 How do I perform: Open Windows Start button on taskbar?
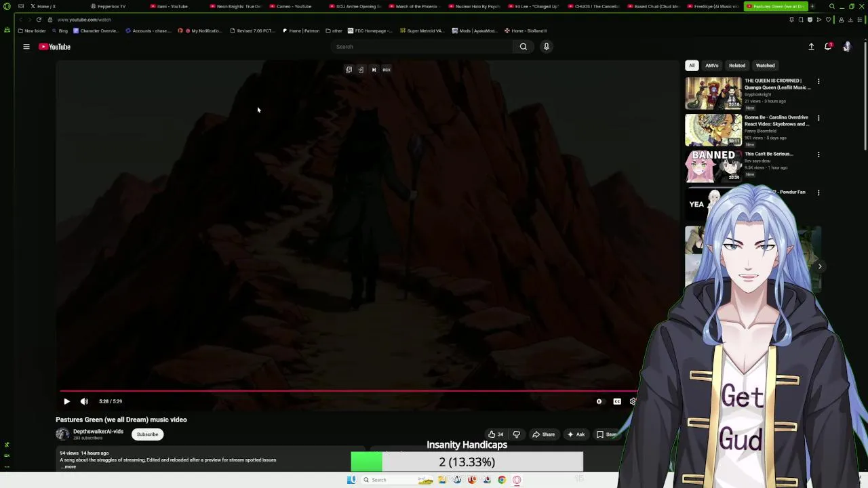(x=351, y=480)
